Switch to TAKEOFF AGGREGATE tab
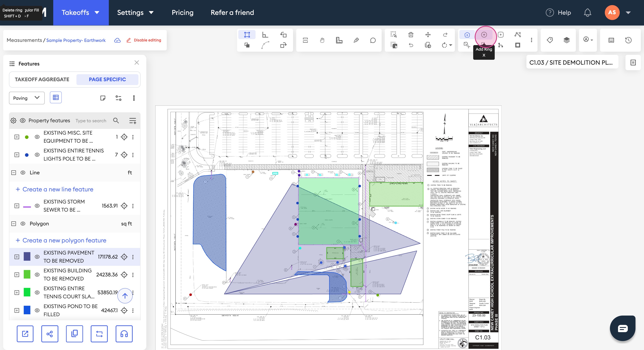Viewport: 644px width, 350px height. [x=42, y=79]
